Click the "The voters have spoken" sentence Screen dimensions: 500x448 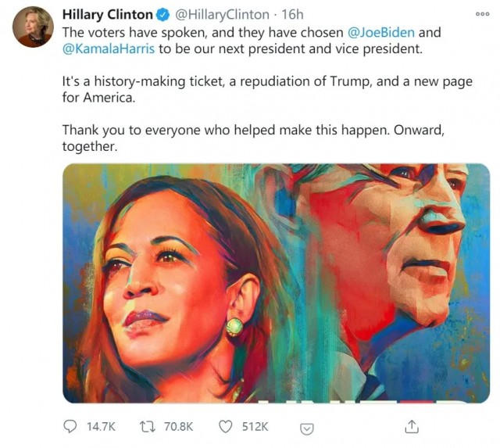click(252, 41)
